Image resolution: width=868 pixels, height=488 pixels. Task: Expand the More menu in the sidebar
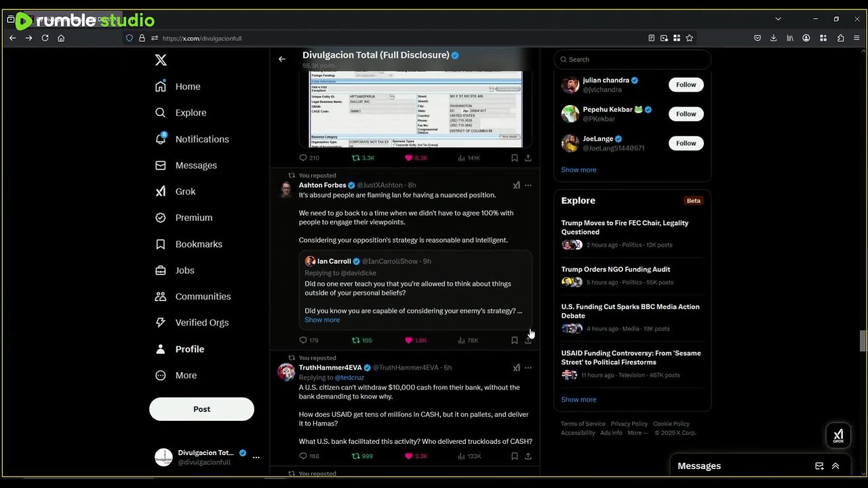coord(176,375)
